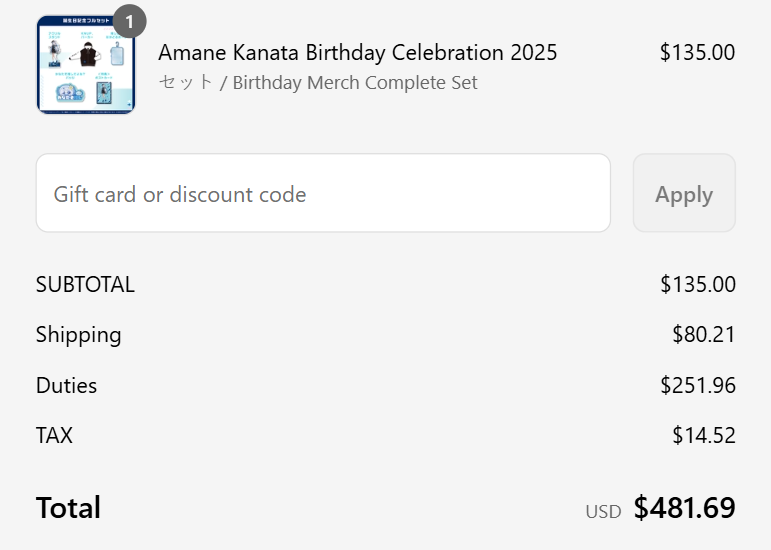Click the $80.21 shipping amount

click(703, 334)
